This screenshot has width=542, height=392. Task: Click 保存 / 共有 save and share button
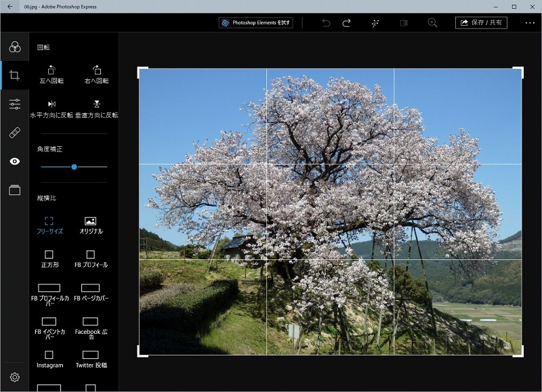pyautogui.click(x=481, y=22)
